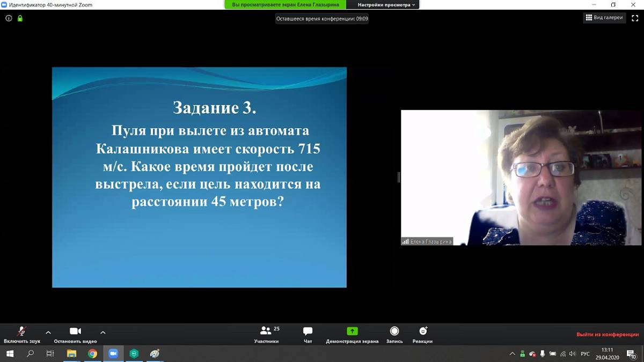Switch to Вид галереи gallery view
The image size is (644, 362).
pos(605,18)
